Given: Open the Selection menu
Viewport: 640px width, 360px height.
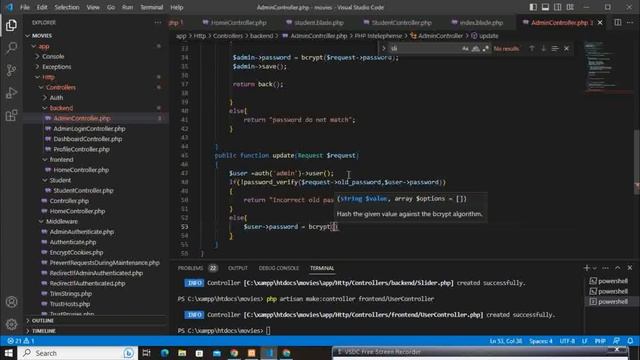Looking at the screenshot, I should (x=67, y=7).
